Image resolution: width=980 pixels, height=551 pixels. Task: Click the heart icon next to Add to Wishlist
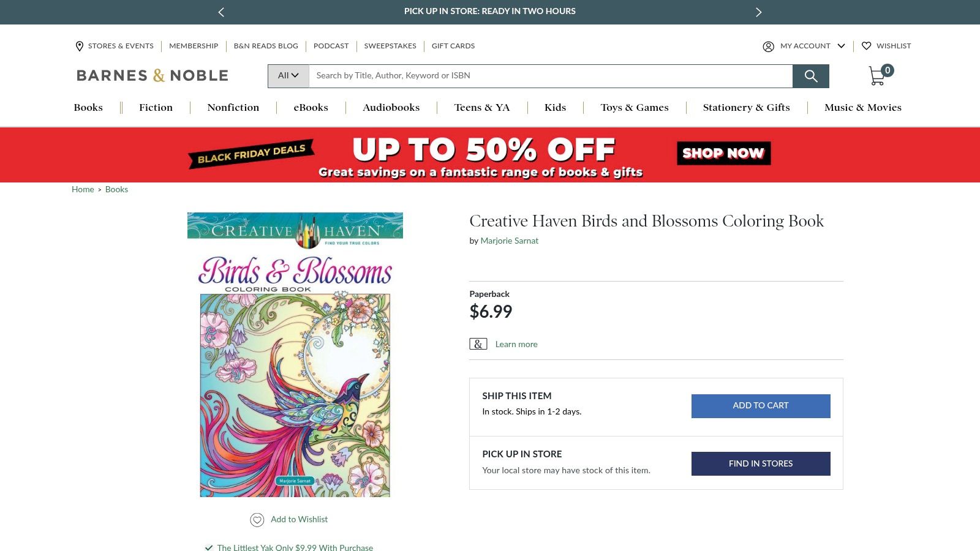click(x=257, y=520)
